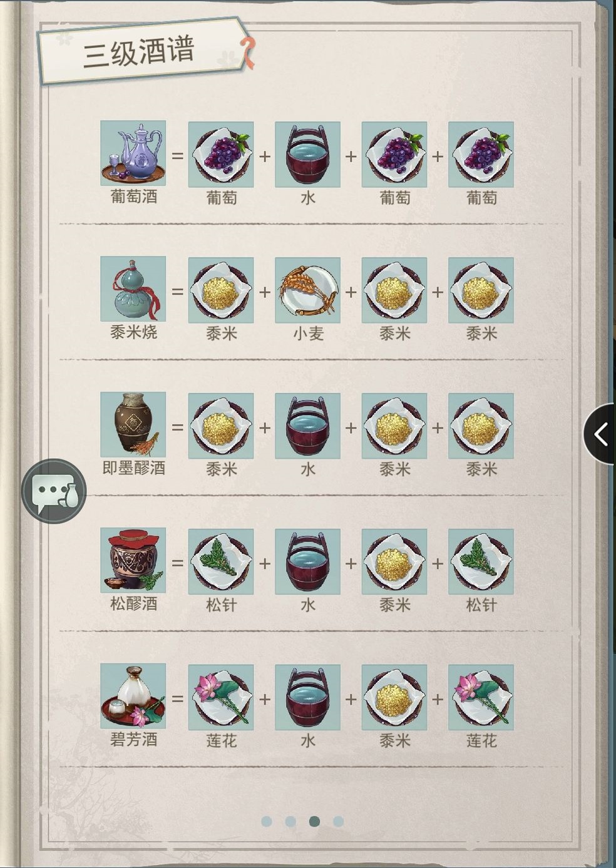Open the chat bubble floating icon
The image size is (616, 868).
[54, 491]
